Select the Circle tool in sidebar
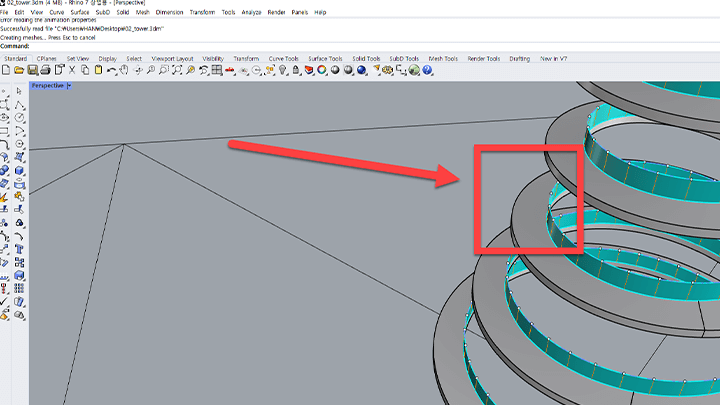This screenshot has width=720, height=405. pyautogui.click(x=19, y=118)
